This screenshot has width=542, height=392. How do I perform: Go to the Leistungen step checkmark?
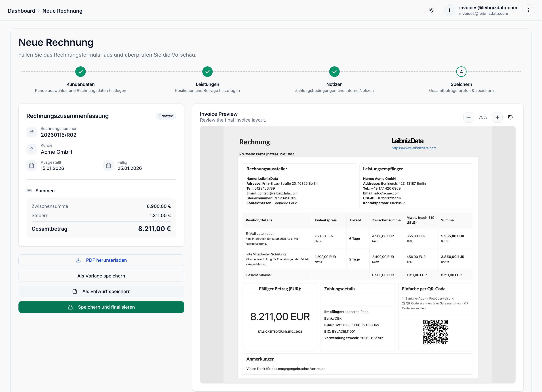(207, 72)
